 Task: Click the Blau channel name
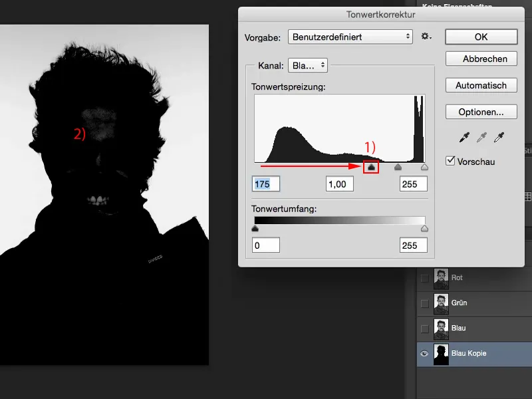(x=458, y=328)
